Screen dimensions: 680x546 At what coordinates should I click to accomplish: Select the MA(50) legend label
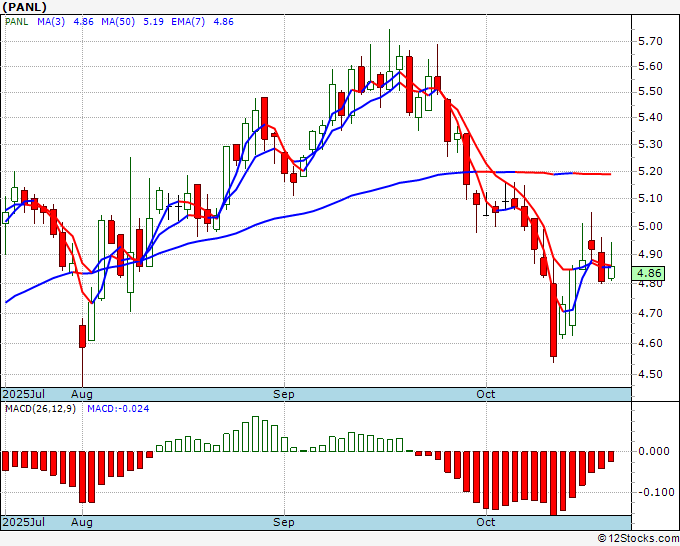coord(118,21)
